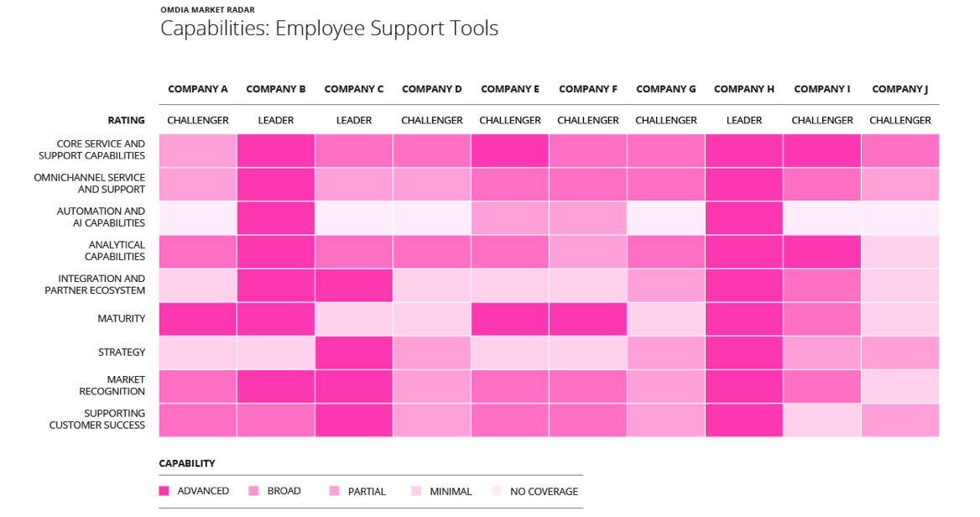
Task: Click Company C's Strategy heatmap cell
Action: point(354,352)
